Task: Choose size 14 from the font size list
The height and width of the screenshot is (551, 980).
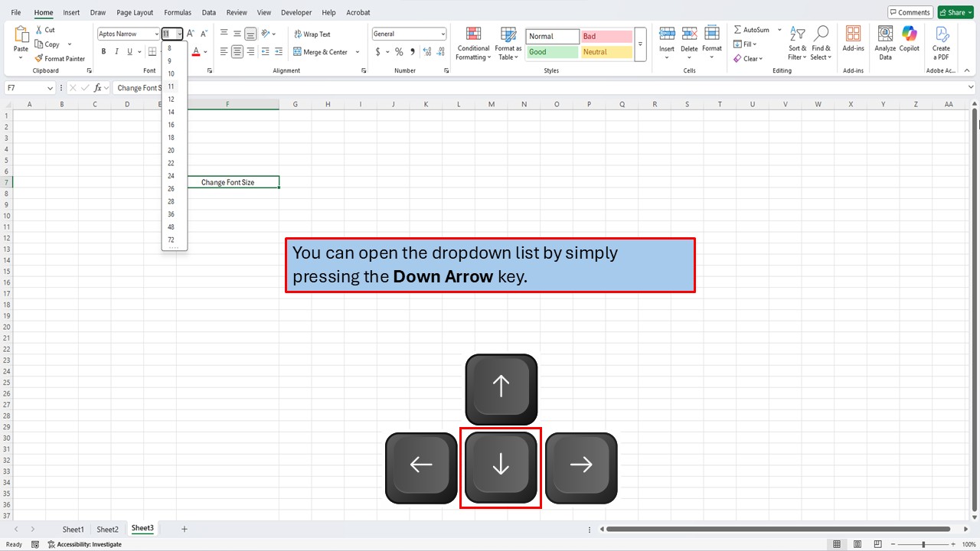Action: click(171, 112)
